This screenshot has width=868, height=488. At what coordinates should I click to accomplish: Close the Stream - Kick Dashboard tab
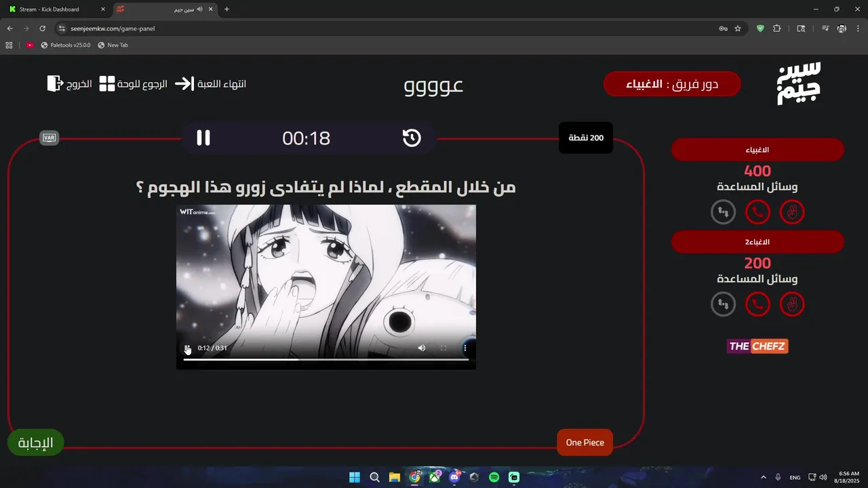pyautogui.click(x=103, y=9)
